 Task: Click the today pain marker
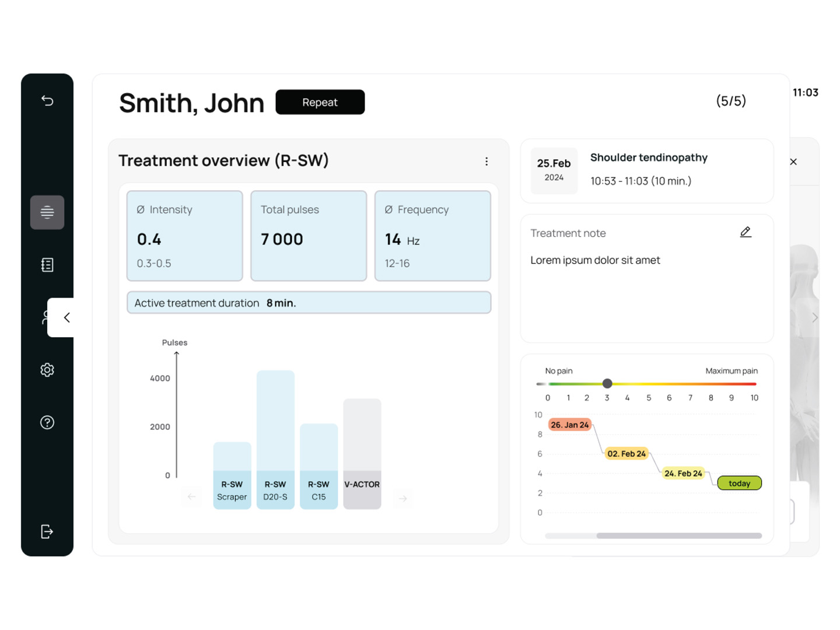point(739,483)
